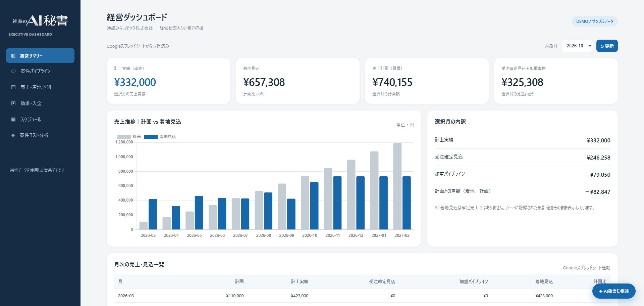644x306 pixels.
Task: Open the AI秘書に相談 floating button
Action: click(x=614, y=291)
